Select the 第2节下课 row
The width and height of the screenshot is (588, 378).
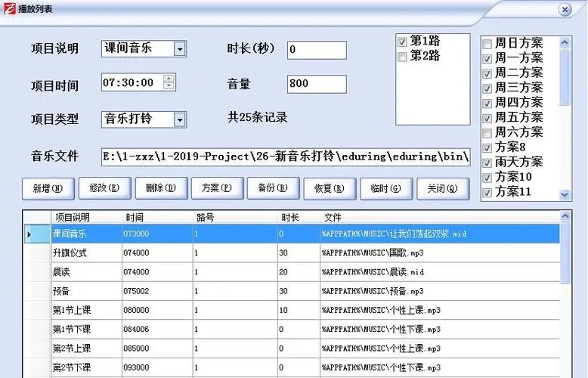pyautogui.click(x=292, y=368)
